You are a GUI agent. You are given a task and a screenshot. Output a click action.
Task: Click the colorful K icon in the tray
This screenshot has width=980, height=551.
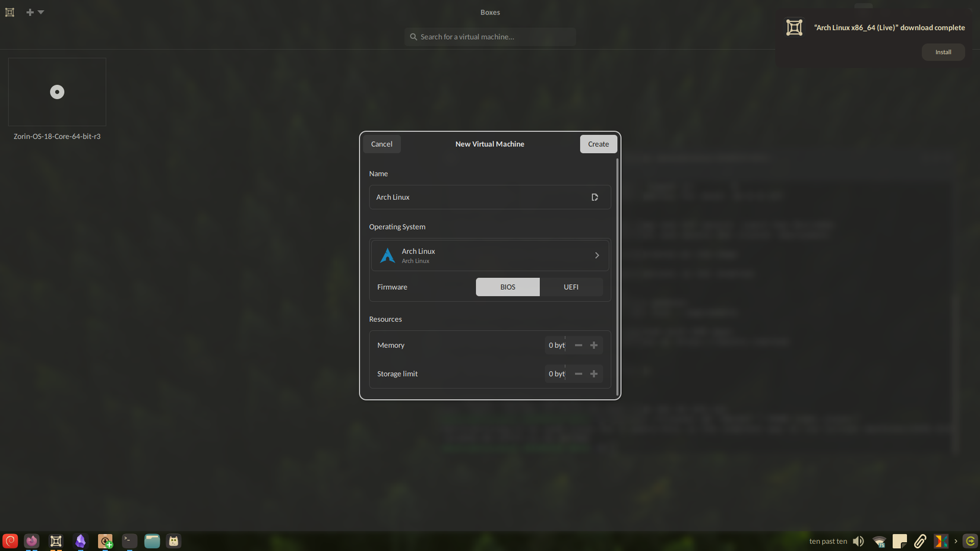pos(941,541)
